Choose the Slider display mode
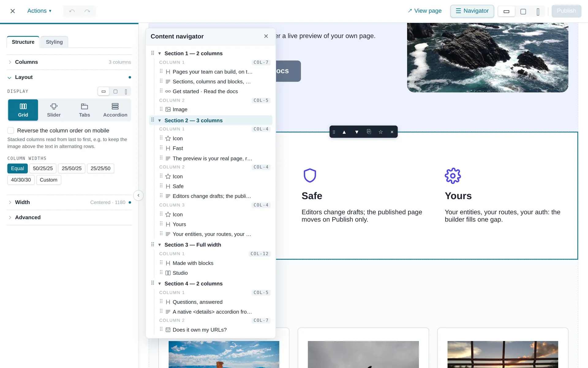 tap(54, 110)
